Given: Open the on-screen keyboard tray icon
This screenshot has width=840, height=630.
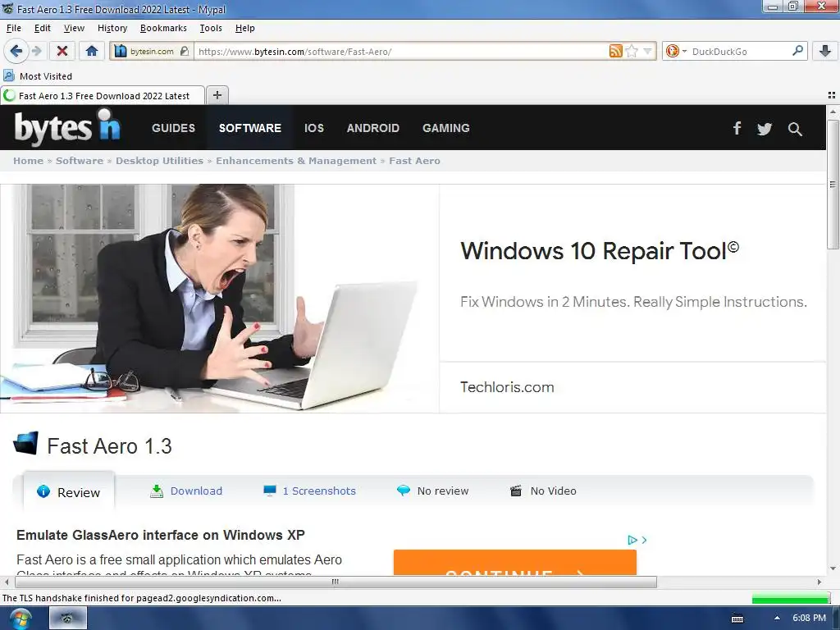Looking at the screenshot, I should point(737,619).
